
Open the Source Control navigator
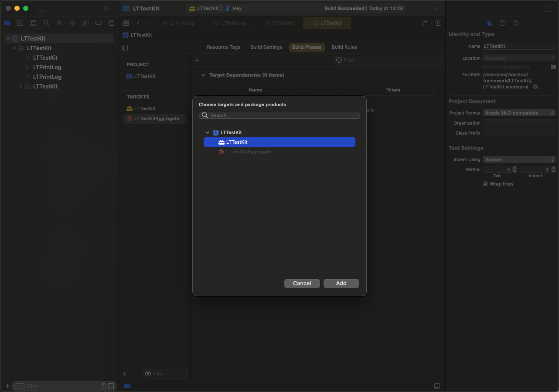point(20,23)
